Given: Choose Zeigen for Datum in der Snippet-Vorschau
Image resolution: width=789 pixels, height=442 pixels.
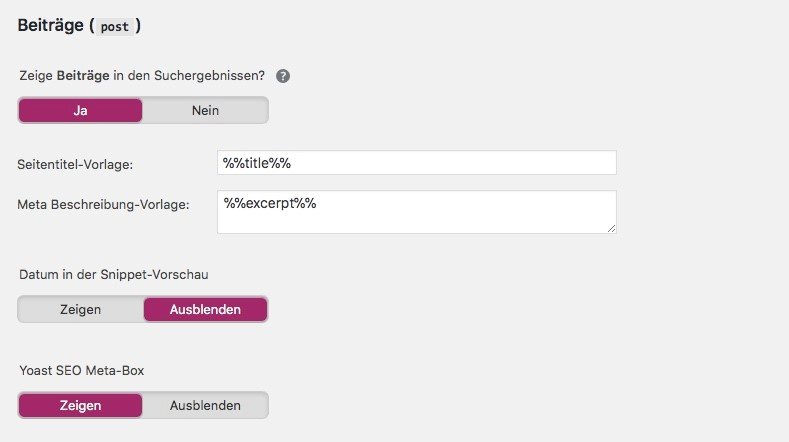Looking at the screenshot, I should (81, 309).
